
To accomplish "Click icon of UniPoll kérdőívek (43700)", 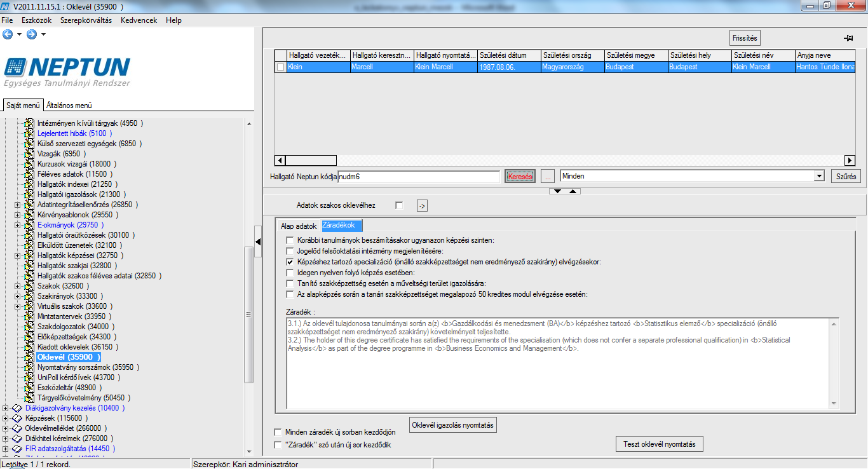I will click(29, 377).
